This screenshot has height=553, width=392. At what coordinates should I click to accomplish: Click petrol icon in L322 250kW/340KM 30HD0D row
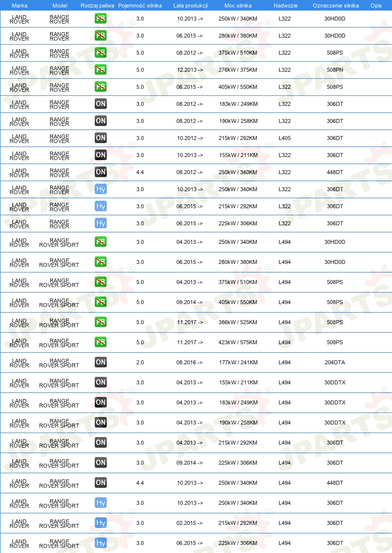click(101, 19)
